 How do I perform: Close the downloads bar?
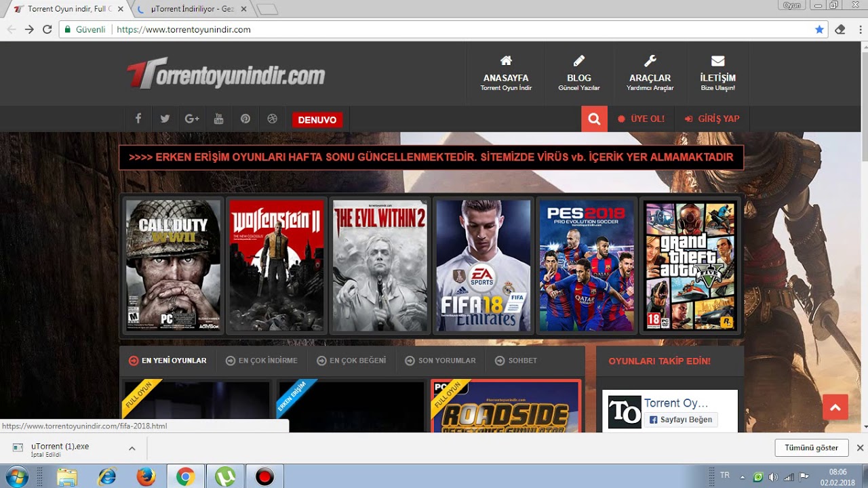point(860,447)
